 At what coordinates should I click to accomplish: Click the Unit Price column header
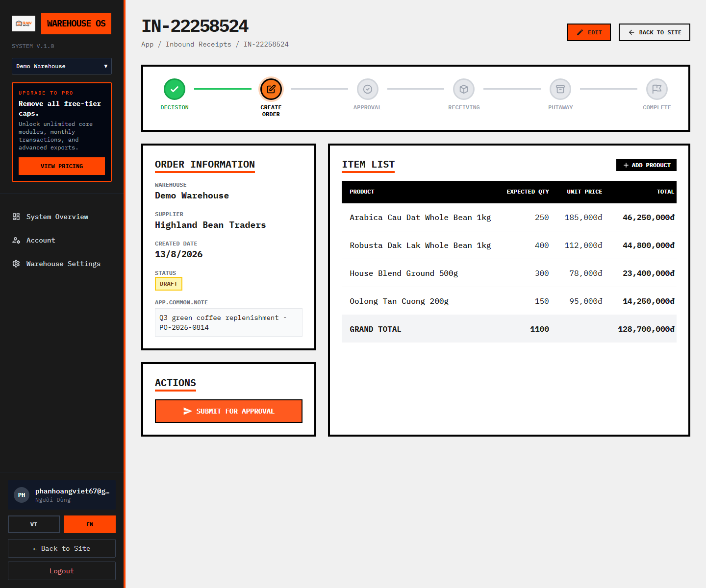584,192
